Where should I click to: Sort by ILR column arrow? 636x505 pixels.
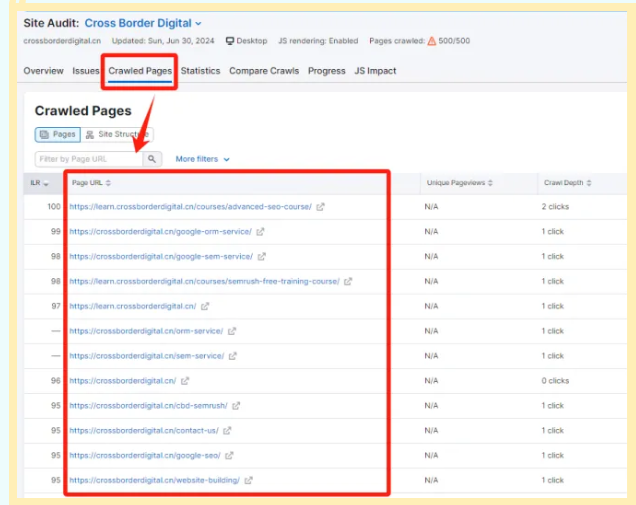click(x=46, y=183)
